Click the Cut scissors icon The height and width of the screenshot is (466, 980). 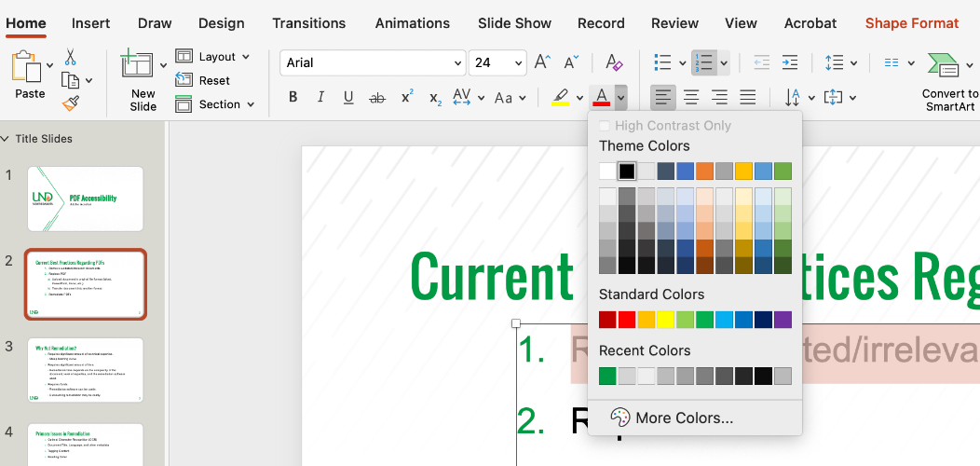pos(70,58)
